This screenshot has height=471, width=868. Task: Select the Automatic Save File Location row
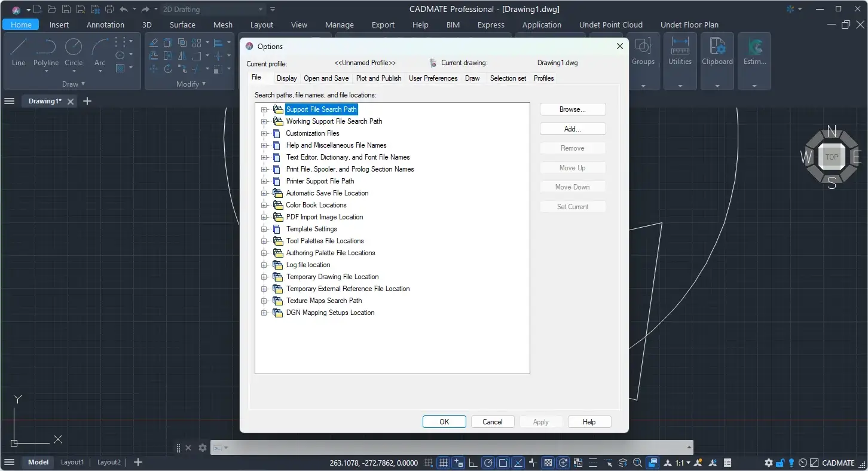(327, 193)
